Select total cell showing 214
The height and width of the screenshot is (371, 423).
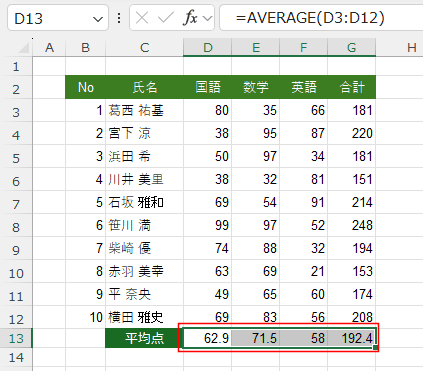[x=352, y=202]
